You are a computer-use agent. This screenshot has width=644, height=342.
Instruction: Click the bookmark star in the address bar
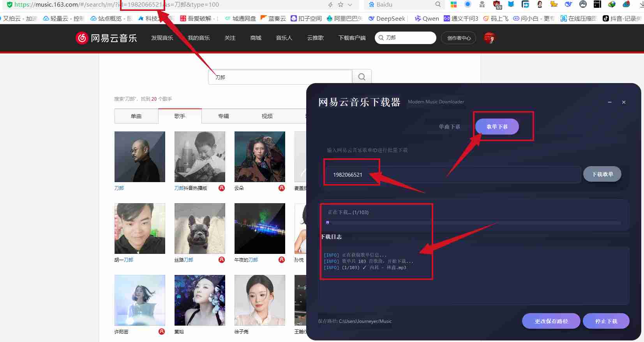coord(341,5)
